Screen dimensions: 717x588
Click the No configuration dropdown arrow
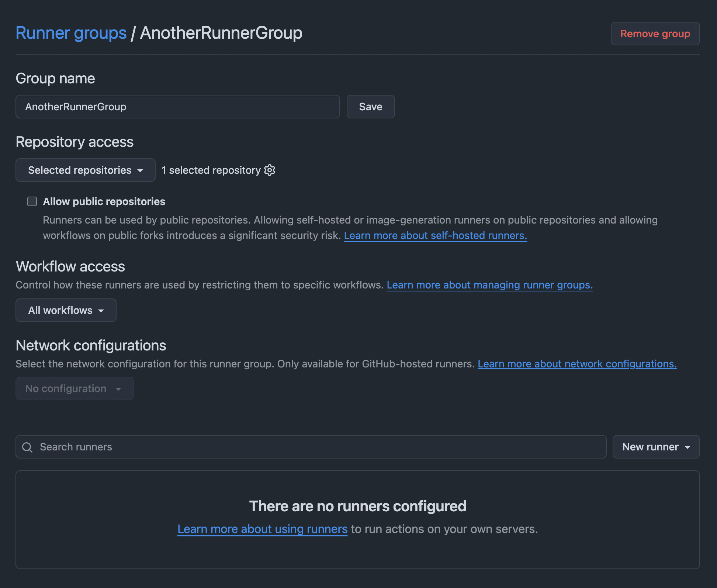pos(118,388)
